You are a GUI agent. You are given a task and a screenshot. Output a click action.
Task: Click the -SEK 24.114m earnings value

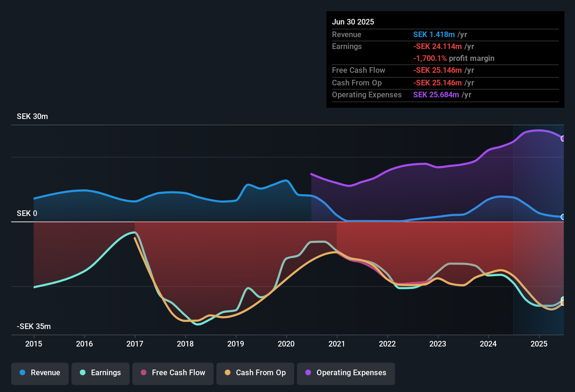(x=437, y=46)
